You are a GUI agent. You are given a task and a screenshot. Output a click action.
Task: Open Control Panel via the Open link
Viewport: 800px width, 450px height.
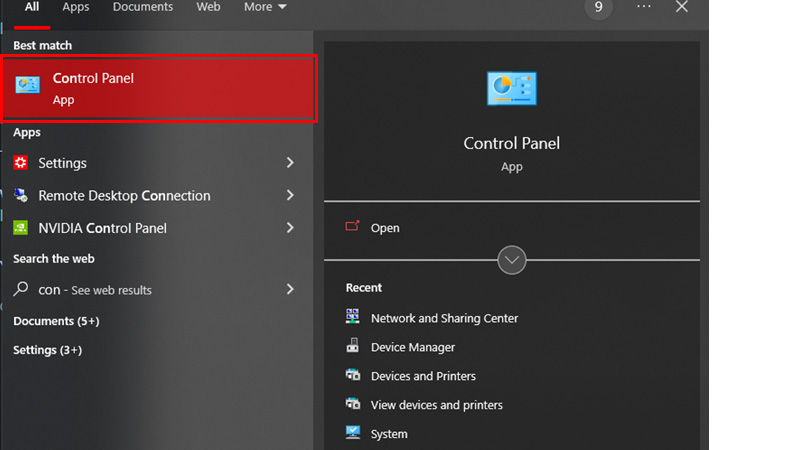coord(385,228)
